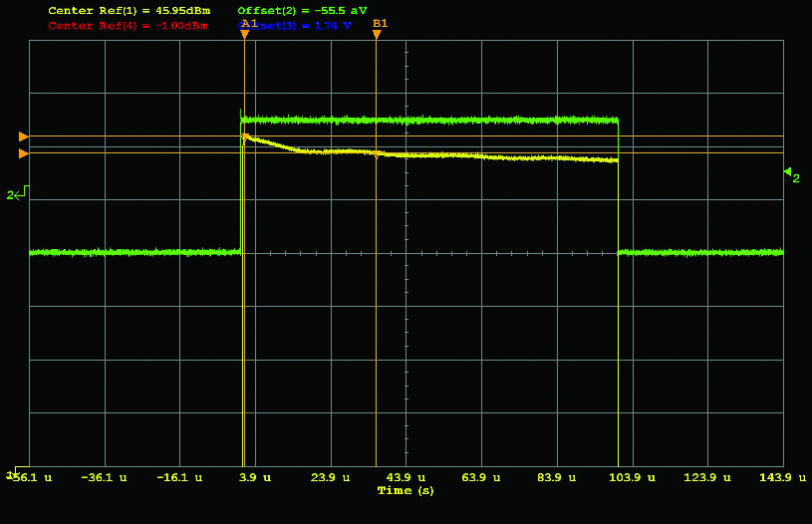Screen dimensions: 812x524
Task: Click channel 2 trigger level icon on left
Action: pyautogui.click(x=18, y=193)
